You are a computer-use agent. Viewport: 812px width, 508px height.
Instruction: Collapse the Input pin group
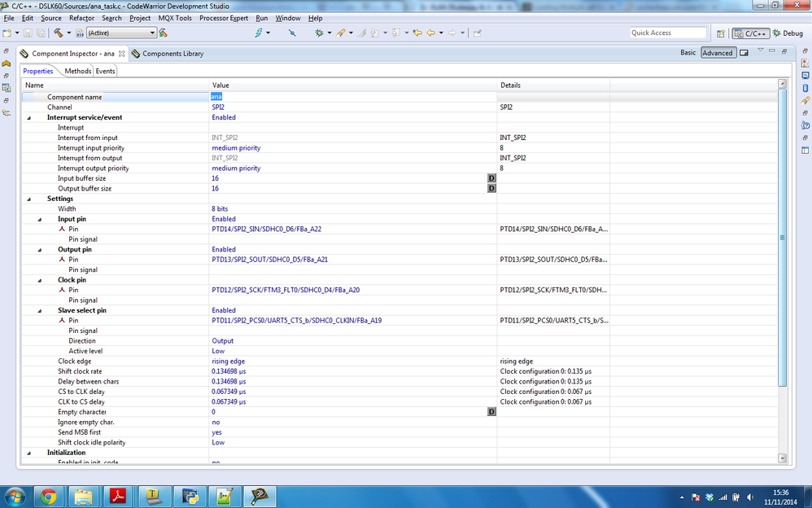tap(40, 219)
